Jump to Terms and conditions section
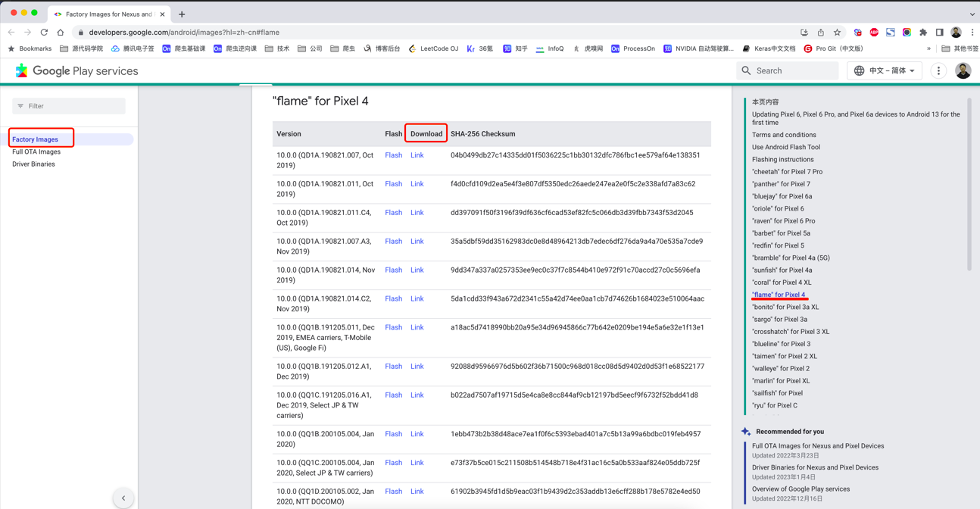This screenshot has height=509, width=980. (784, 135)
